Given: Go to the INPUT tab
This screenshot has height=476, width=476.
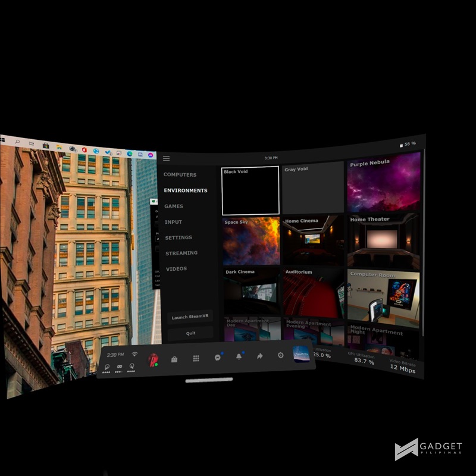Looking at the screenshot, I should click(x=173, y=222).
